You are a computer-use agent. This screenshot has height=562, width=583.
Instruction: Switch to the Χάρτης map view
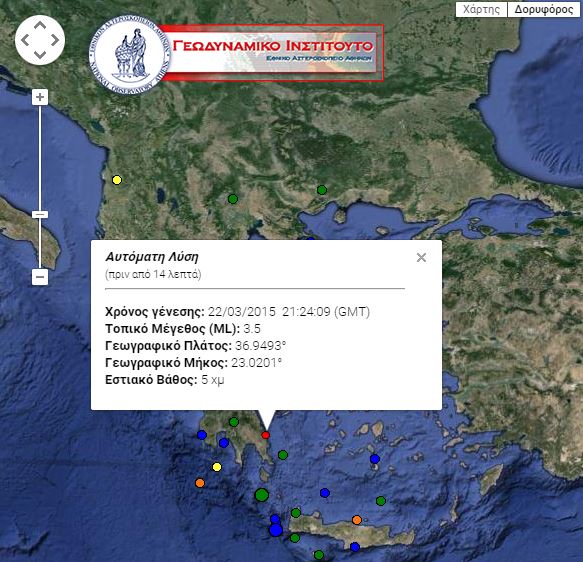481,9
